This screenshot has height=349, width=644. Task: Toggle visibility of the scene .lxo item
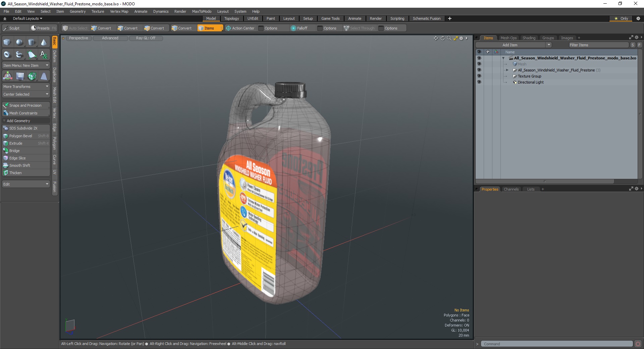tap(479, 58)
